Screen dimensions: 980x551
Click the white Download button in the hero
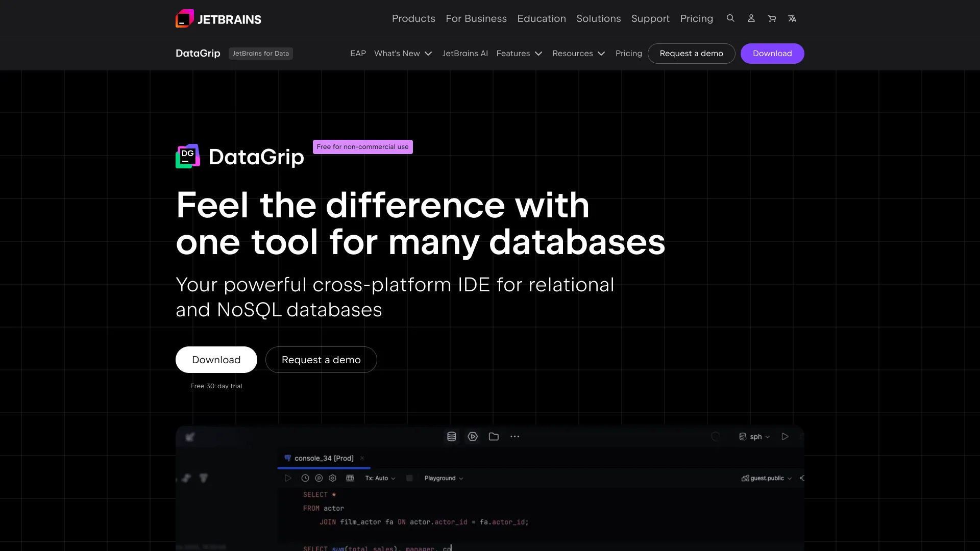click(x=216, y=360)
